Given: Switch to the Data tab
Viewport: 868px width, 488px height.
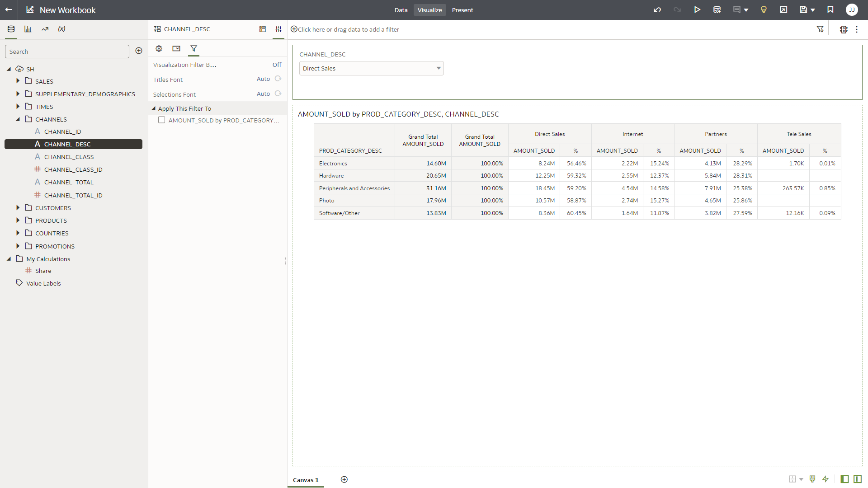Looking at the screenshot, I should pos(401,10).
